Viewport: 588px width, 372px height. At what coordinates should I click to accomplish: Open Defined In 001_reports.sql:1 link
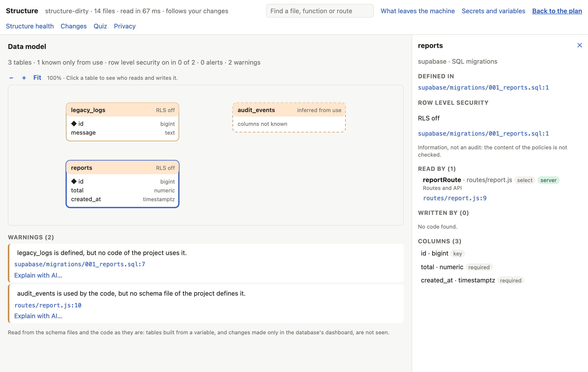click(483, 88)
